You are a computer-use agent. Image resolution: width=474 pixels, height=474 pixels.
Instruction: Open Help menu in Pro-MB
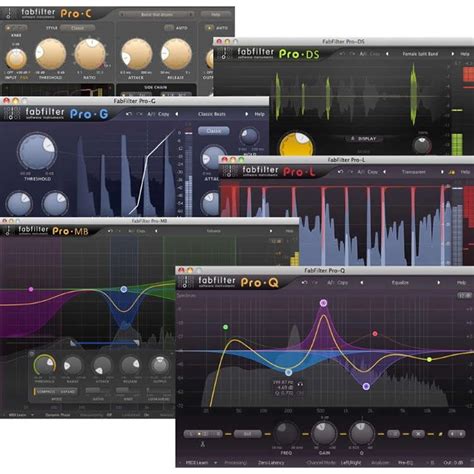coord(289,231)
